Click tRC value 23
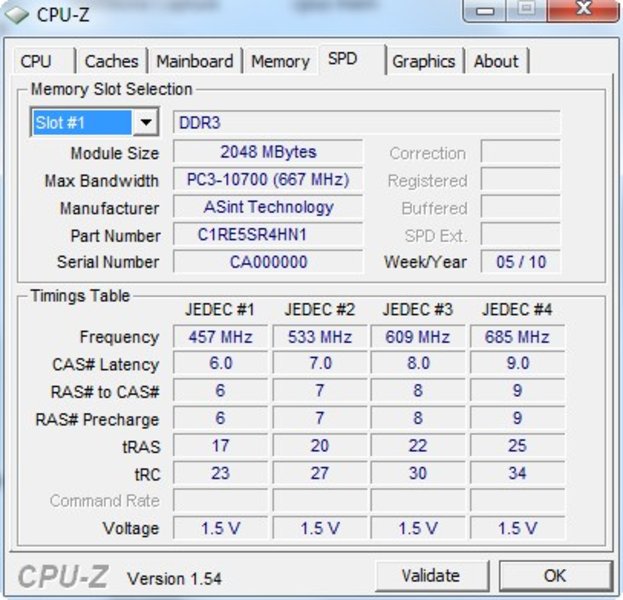The image size is (623, 600). point(221,473)
